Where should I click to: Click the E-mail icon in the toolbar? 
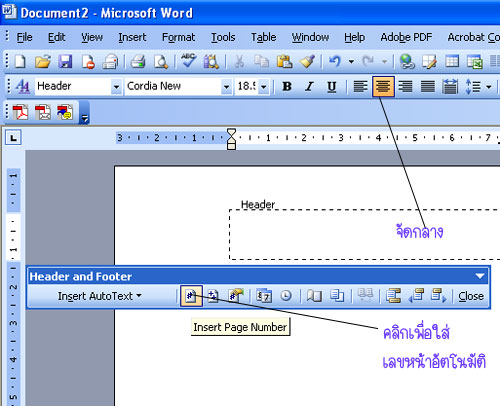tap(110, 62)
